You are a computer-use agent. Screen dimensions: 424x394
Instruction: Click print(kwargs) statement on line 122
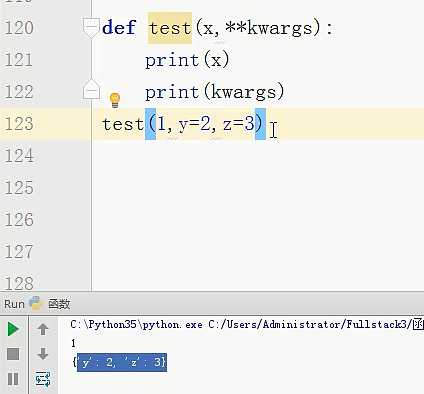(215, 92)
